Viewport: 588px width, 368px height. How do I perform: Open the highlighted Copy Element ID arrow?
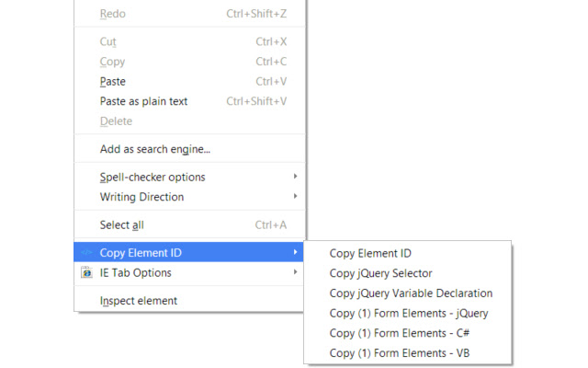coord(296,252)
